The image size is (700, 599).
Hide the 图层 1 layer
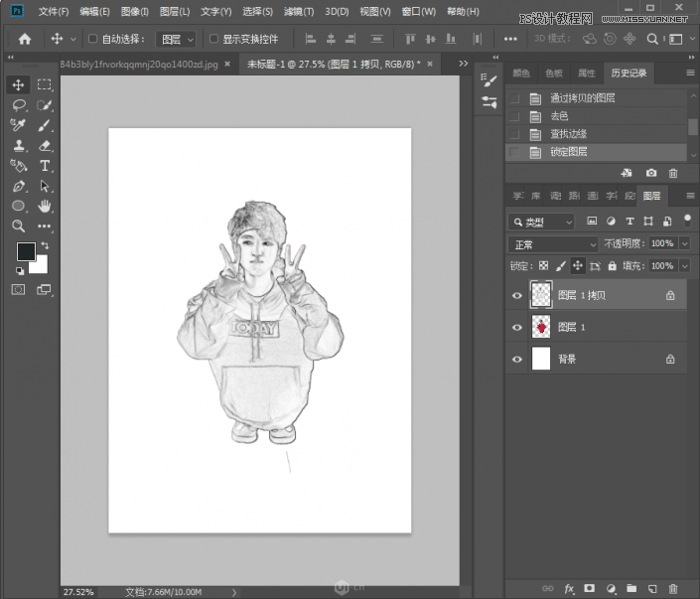pos(517,328)
